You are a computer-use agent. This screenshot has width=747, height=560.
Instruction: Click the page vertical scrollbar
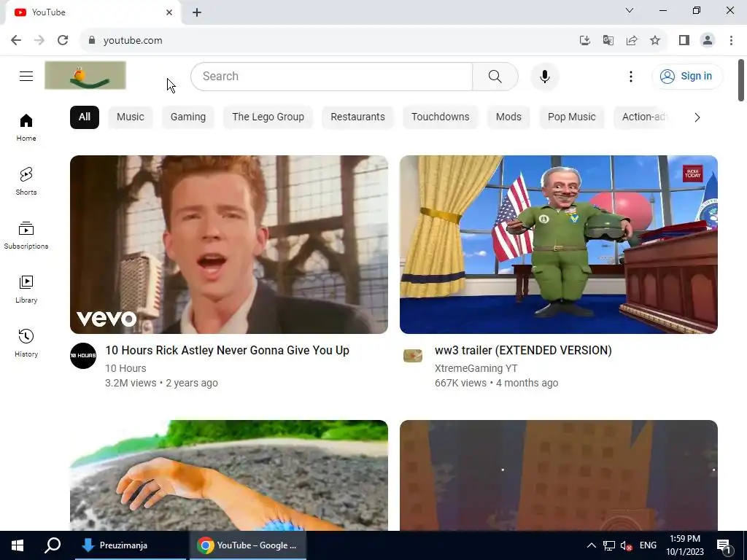coord(741,80)
